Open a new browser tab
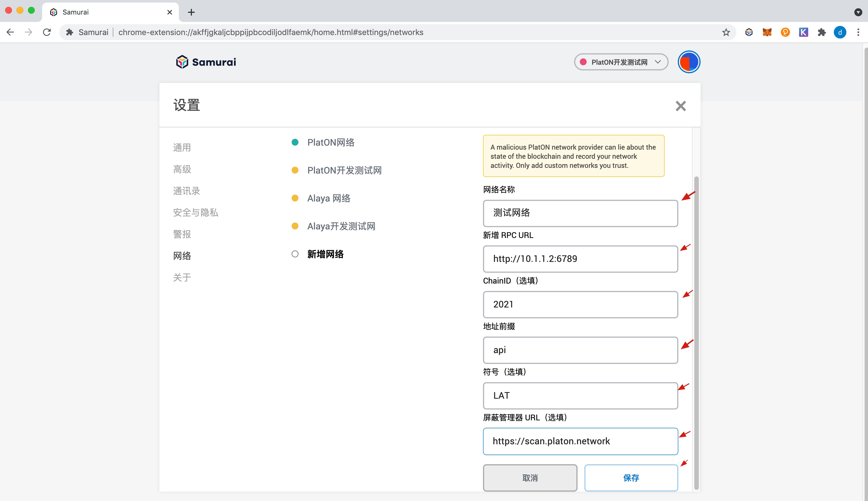This screenshot has width=868, height=501. tap(191, 12)
